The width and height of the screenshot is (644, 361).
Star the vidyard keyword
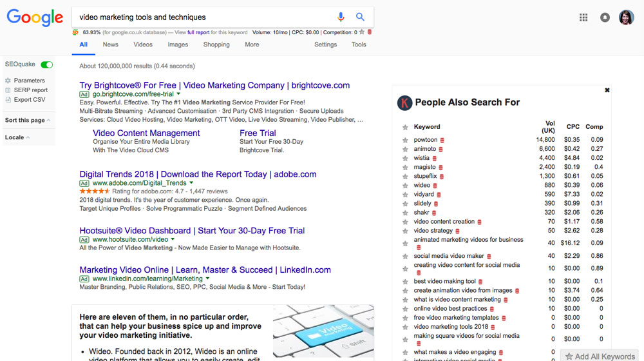click(x=405, y=194)
